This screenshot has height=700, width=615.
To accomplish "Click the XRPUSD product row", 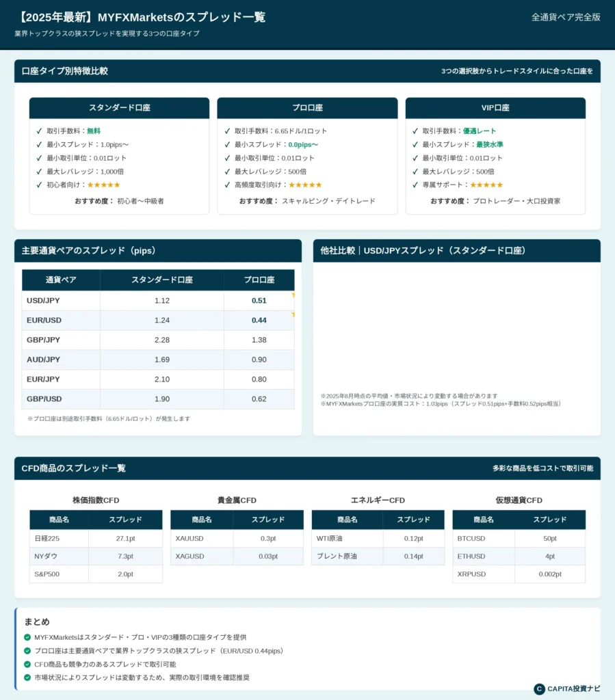I will coord(519,574).
